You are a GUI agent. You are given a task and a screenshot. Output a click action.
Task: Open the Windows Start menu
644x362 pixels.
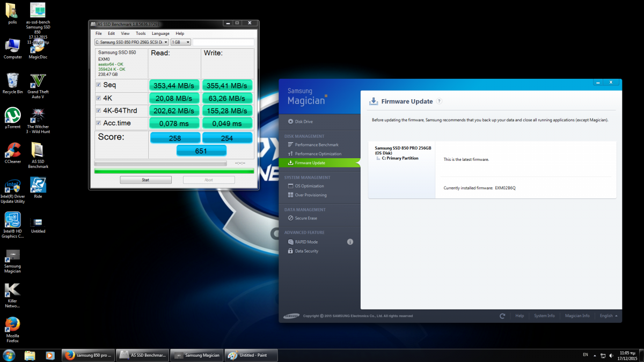point(9,355)
